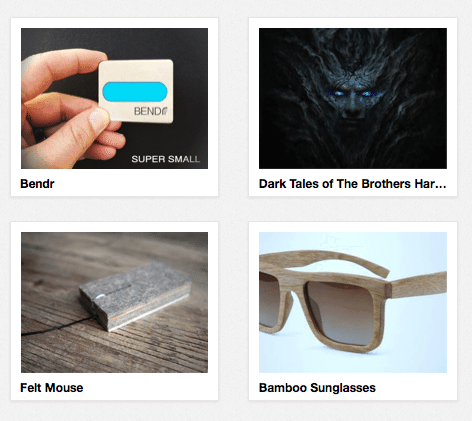Click the Bendr title link
The image size is (472, 421).
point(37,184)
